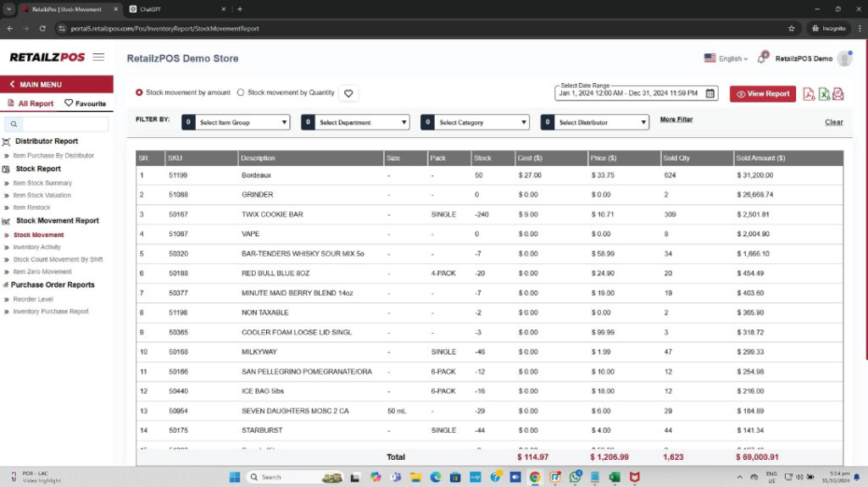Email the report via envelope icon

(838, 94)
